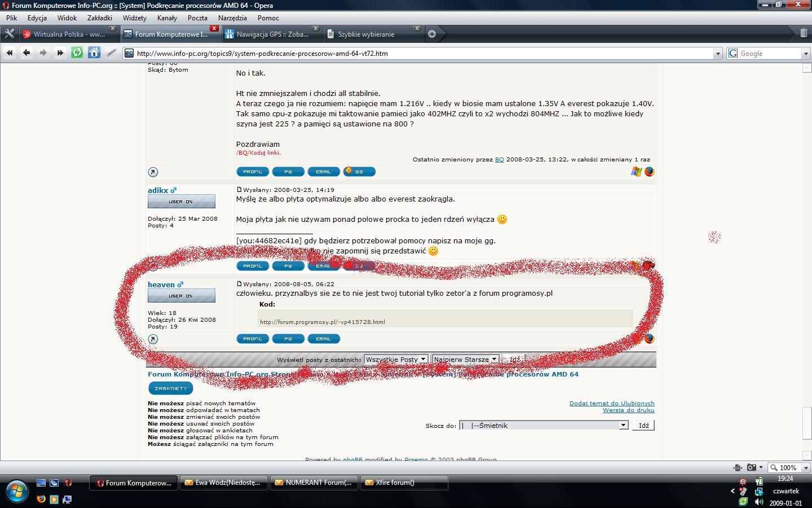Switch to the Wirtualna Polska tab
The width and height of the screenshot is (812, 508).
coord(68,34)
